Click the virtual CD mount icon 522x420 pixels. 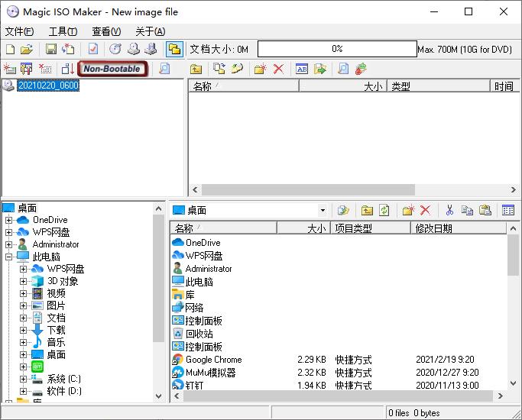[x=151, y=49]
